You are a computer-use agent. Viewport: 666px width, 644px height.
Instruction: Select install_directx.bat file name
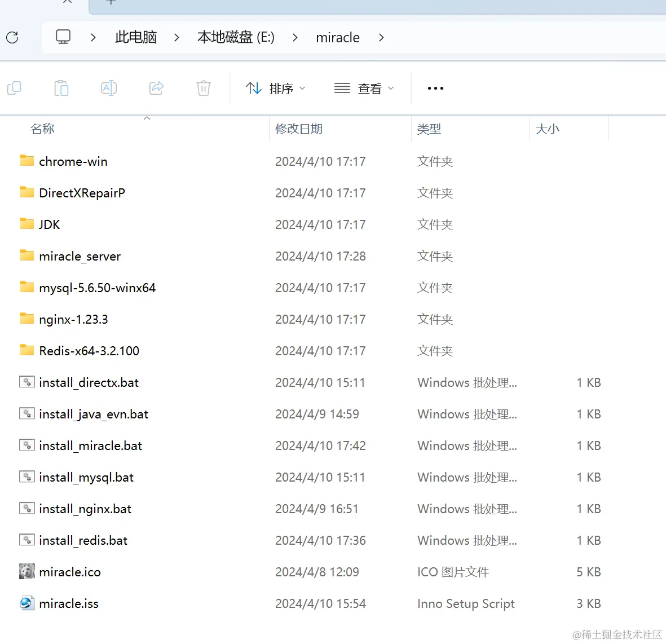pyautogui.click(x=89, y=382)
